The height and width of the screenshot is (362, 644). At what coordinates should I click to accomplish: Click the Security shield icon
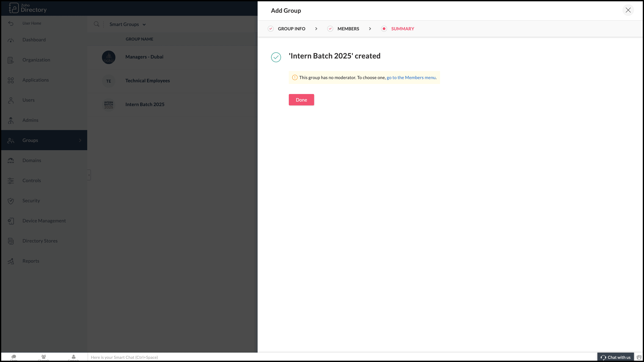pos(11,201)
